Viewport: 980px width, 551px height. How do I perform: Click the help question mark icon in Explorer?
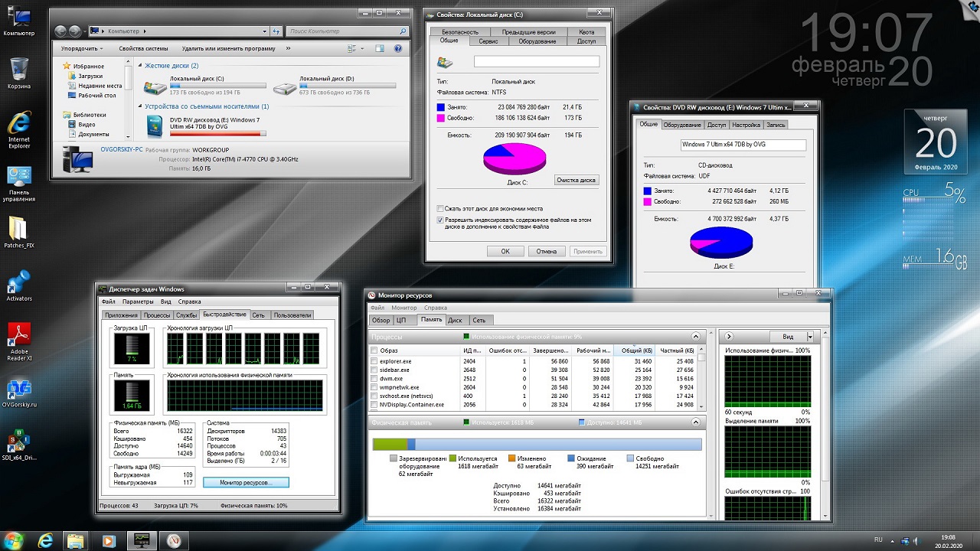click(x=397, y=48)
